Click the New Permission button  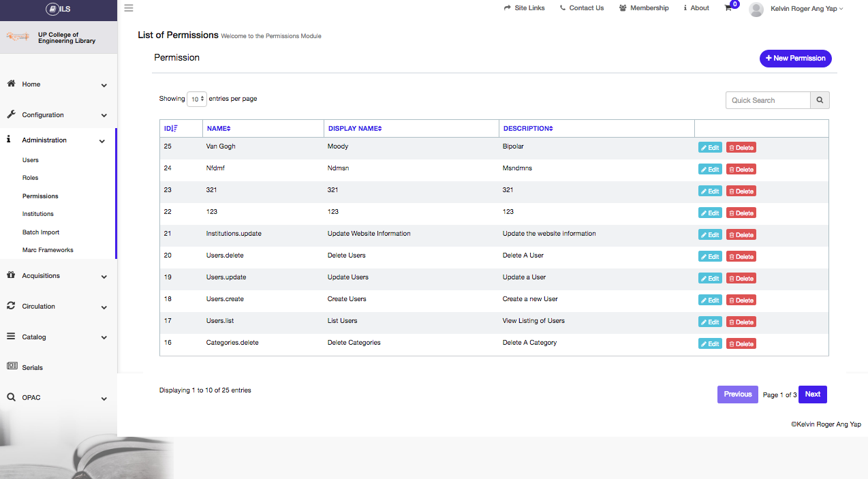pyautogui.click(x=795, y=59)
